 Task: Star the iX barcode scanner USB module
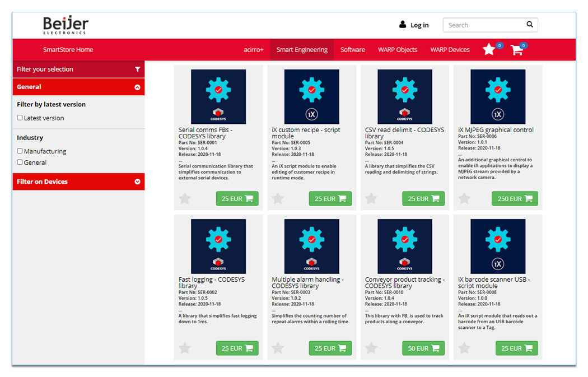(464, 348)
